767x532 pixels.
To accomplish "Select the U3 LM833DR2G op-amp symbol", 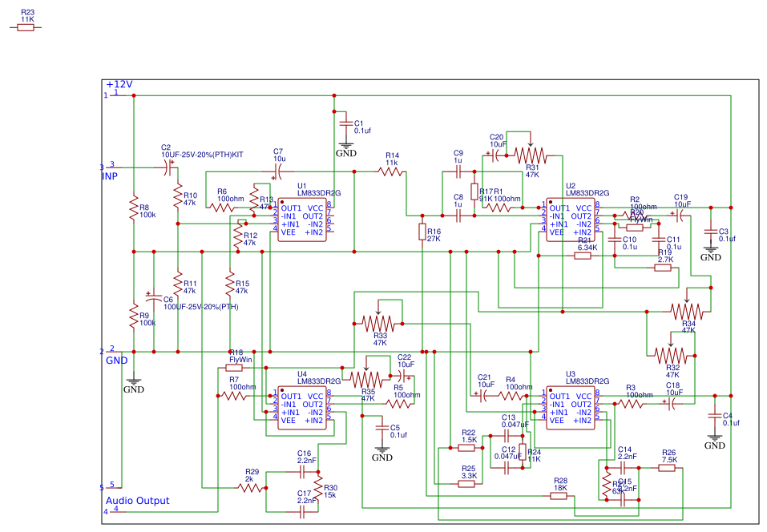I will coord(569,406).
